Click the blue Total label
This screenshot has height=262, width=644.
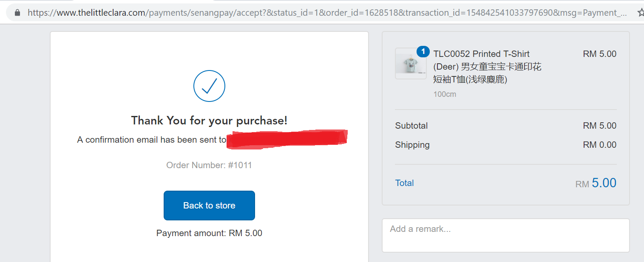point(404,183)
